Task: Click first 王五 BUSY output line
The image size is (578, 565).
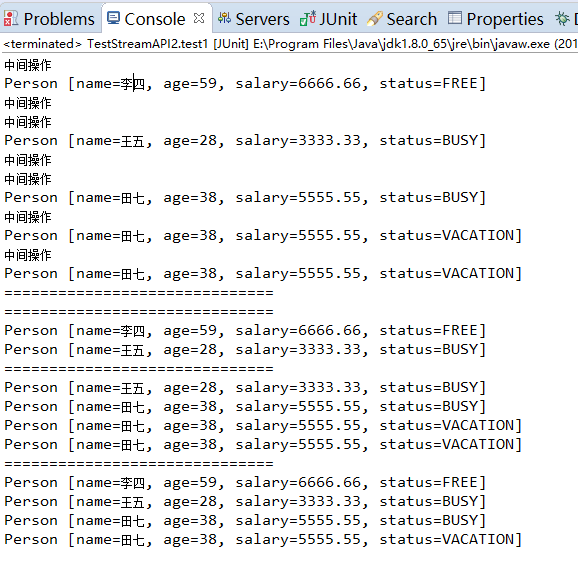Action: pyautogui.click(x=245, y=141)
